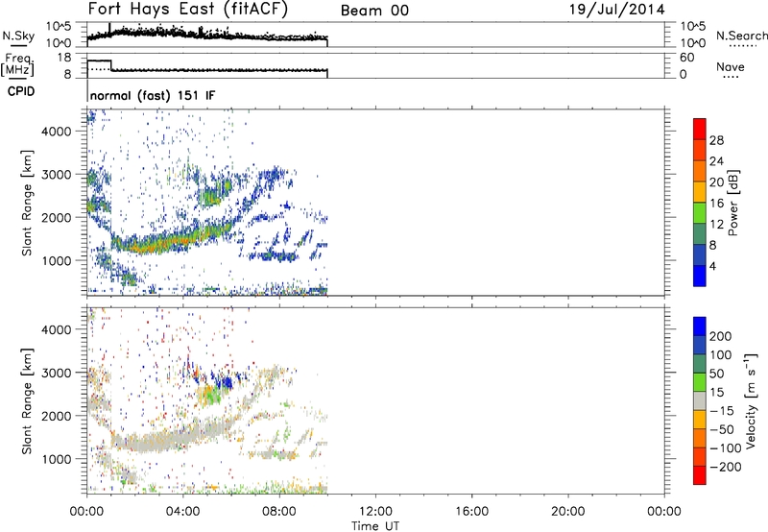The height and width of the screenshot is (532, 768).
Task: Click the '28' tick on Power colorbar
Action: click(x=716, y=140)
